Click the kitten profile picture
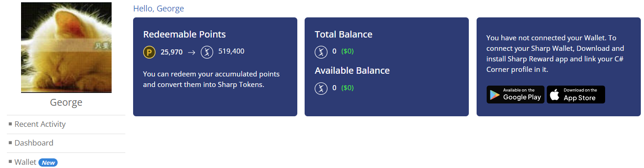644x168 pixels. tap(66, 48)
